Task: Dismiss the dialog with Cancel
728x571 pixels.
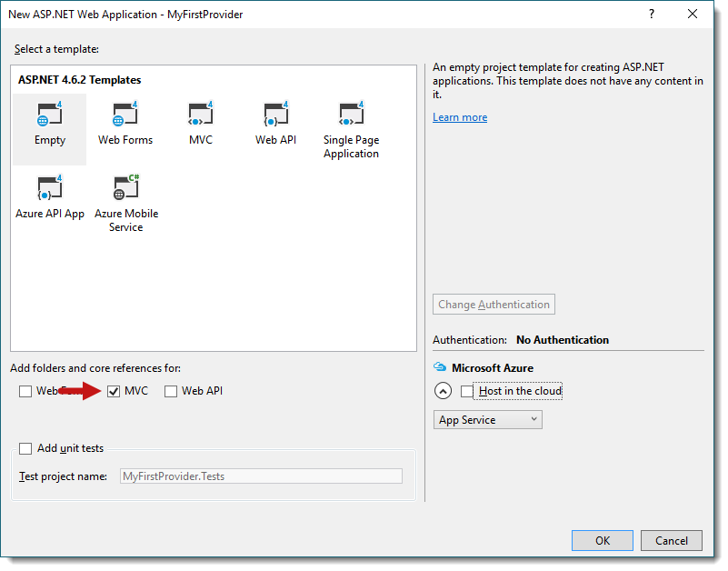Action: (672, 541)
